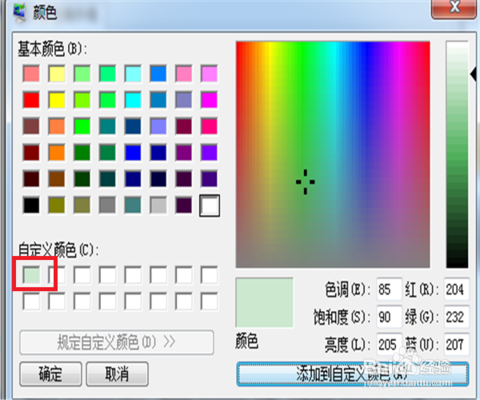Viewport: 480px width, 400px height.
Task: Select the white basic color swatch
Action: pyautogui.click(x=209, y=206)
